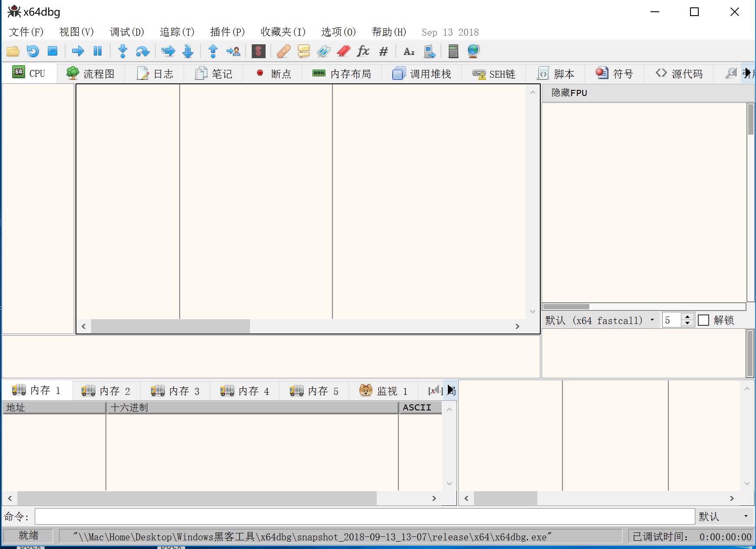
Task: Open Functions with the fx icon
Action: point(363,51)
